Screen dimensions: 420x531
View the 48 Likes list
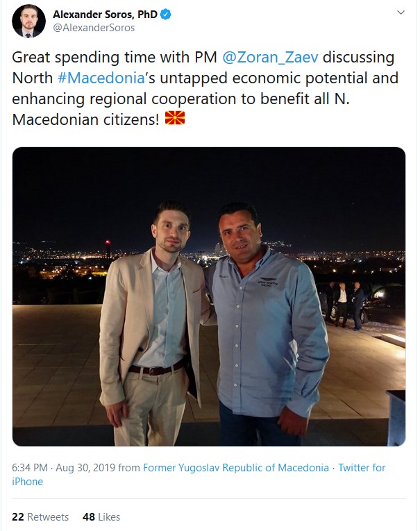point(101,517)
